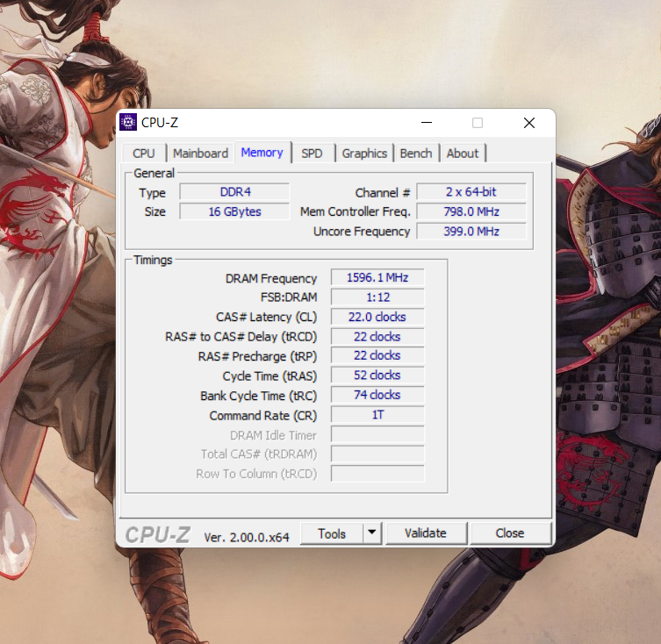The height and width of the screenshot is (644, 661).
Task: Click the 'CPU-Z' title bar text
Action: [160, 123]
